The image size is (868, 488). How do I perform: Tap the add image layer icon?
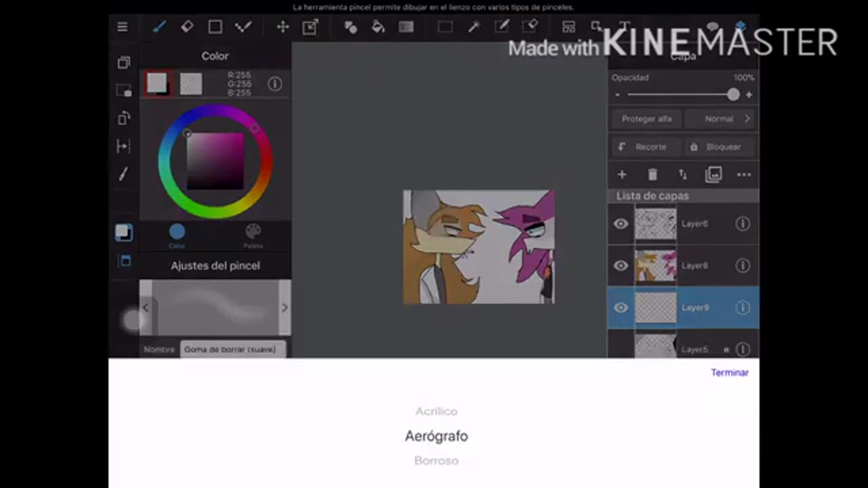[713, 175]
